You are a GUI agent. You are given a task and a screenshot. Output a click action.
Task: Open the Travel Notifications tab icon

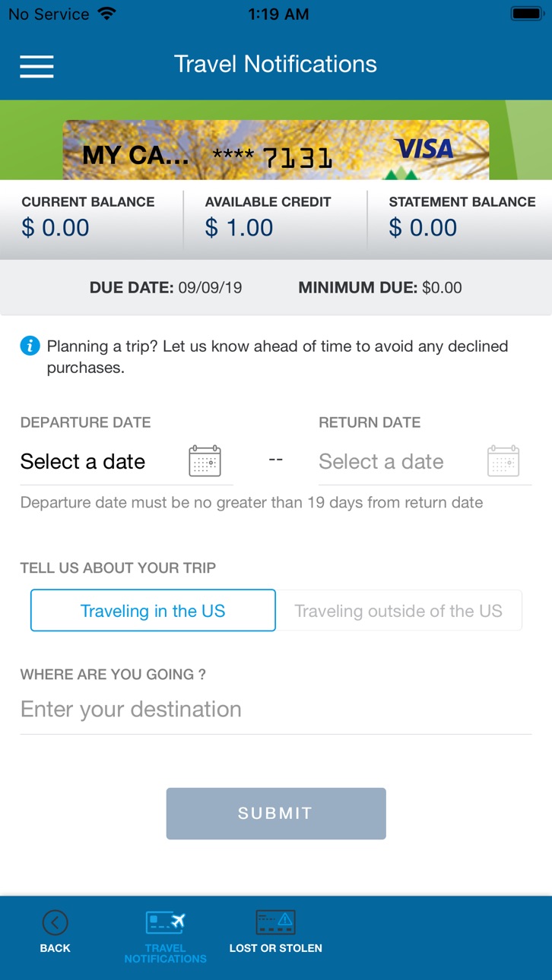[165, 922]
